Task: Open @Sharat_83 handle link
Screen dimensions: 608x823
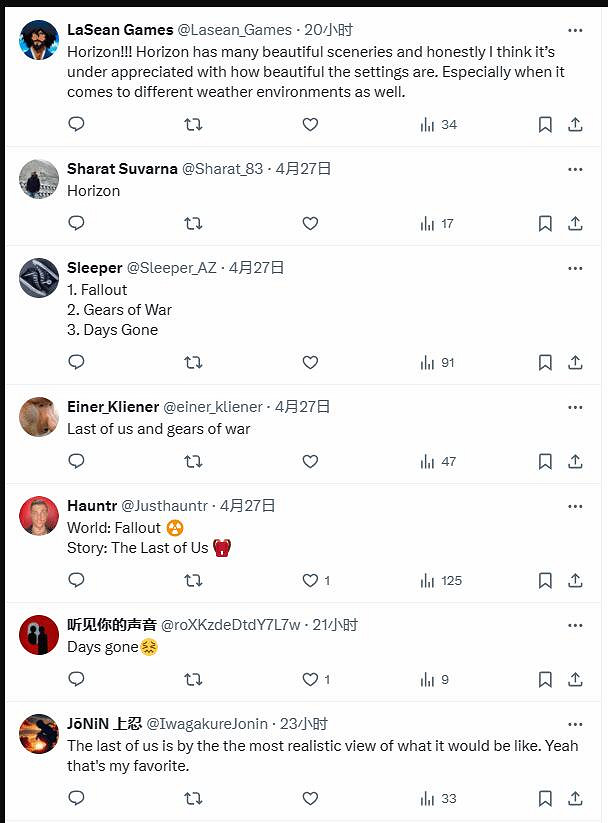Action: click(222, 168)
